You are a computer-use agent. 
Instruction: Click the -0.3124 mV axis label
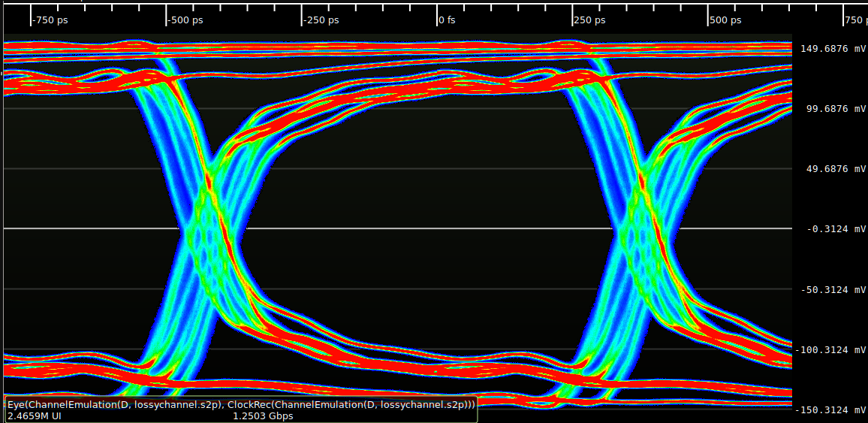click(836, 229)
